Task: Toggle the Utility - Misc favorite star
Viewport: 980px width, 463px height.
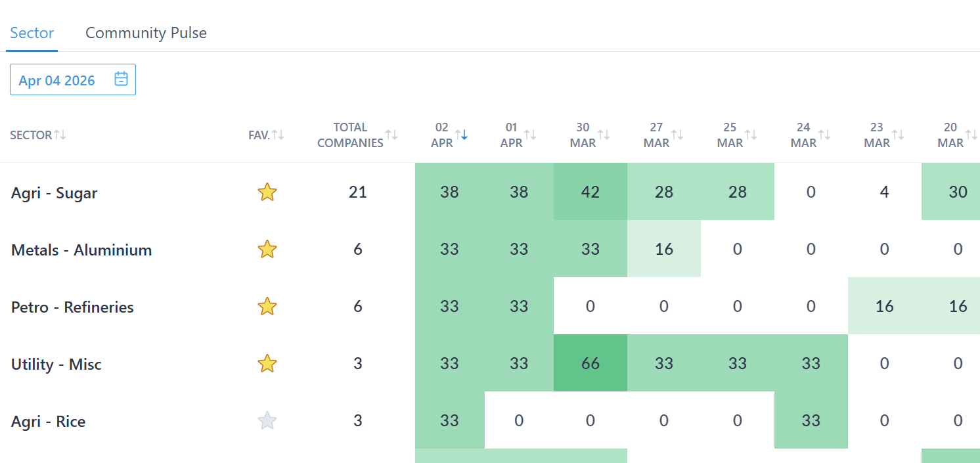Action: (267, 364)
